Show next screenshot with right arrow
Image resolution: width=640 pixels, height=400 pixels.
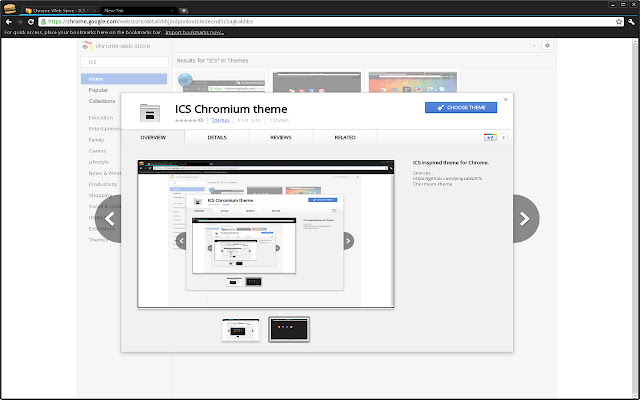(x=526, y=219)
